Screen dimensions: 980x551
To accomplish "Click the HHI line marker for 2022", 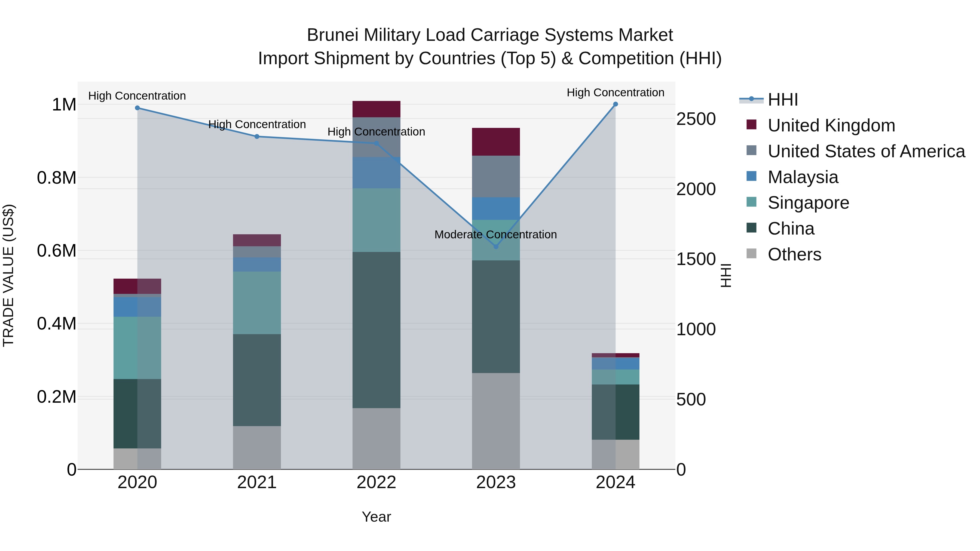I will click(x=376, y=143).
